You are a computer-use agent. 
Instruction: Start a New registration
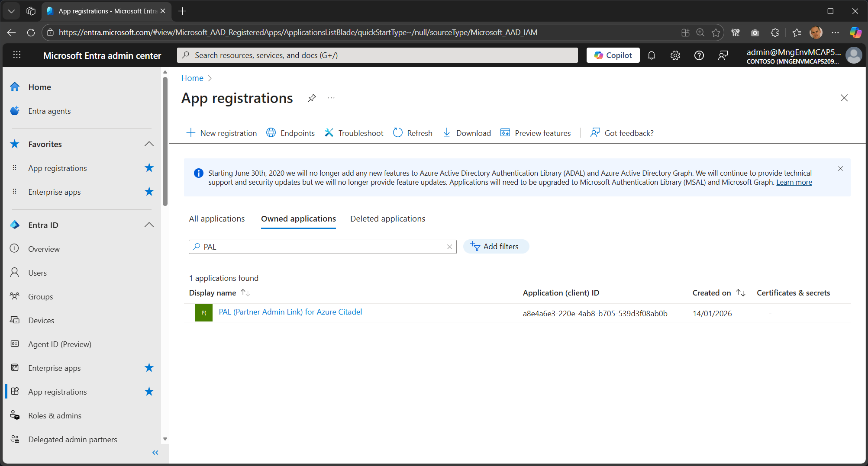(222, 133)
